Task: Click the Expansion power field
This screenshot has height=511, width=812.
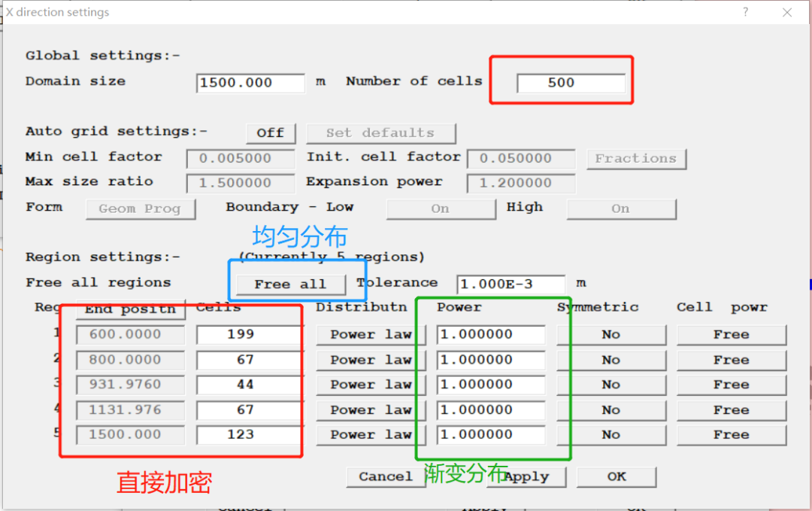Action: [x=521, y=183]
